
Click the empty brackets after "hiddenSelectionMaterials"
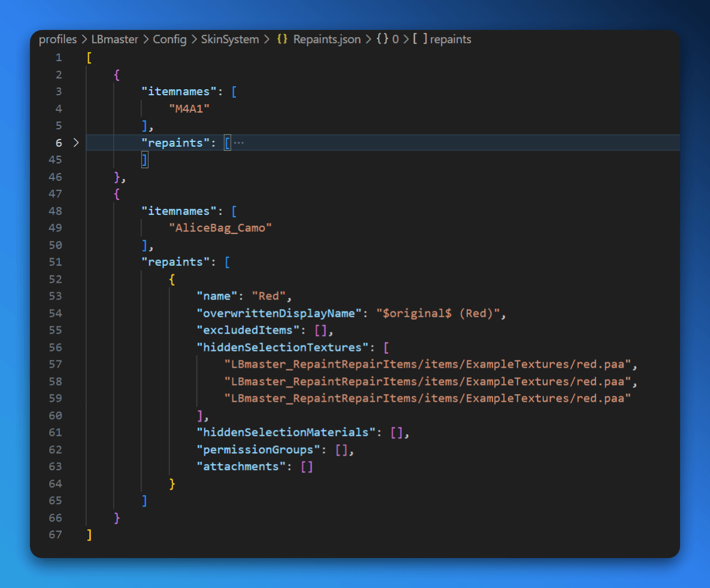tap(397, 433)
